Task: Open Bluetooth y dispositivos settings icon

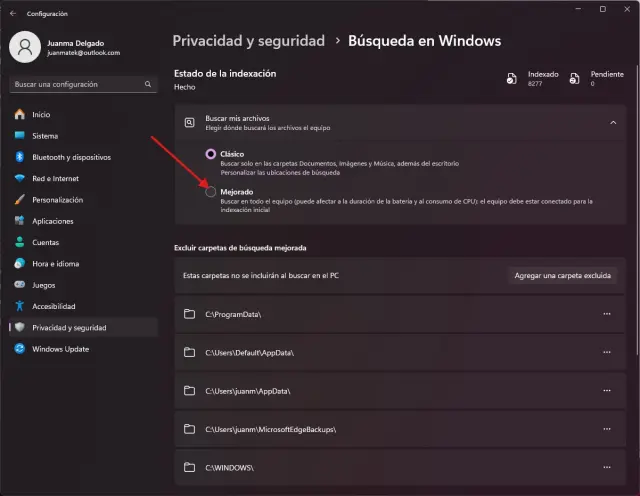Action: (19, 157)
